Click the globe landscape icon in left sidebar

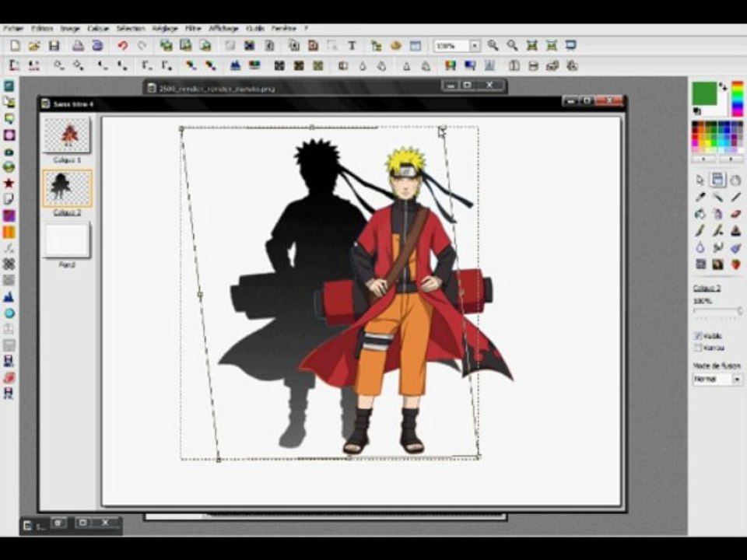[x=9, y=167]
